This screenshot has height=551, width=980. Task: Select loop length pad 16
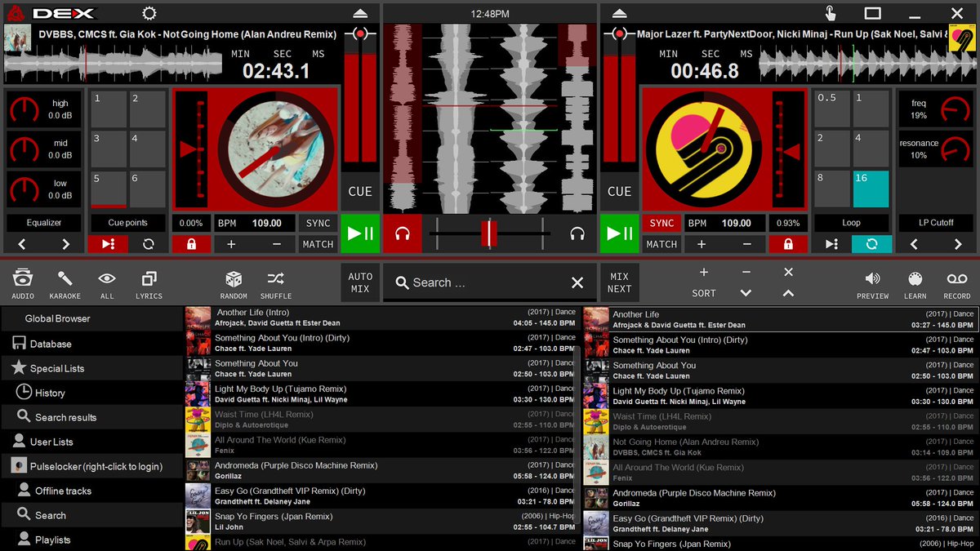tap(871, 189)
